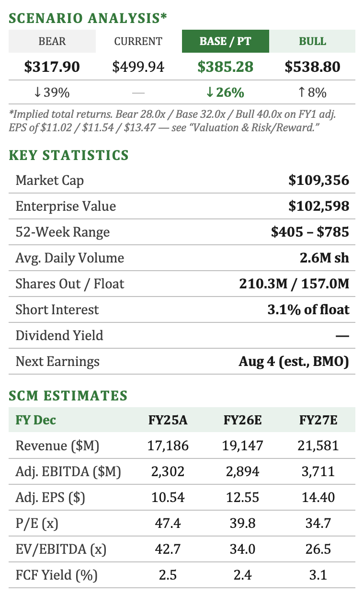Click the FY26E column header
Screen dimensions: 364x594
(243, 420)
